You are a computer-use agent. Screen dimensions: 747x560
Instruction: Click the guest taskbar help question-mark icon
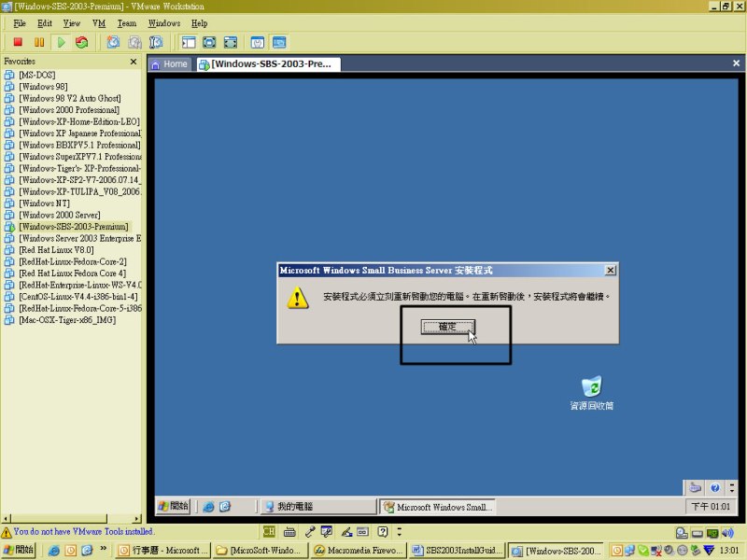tap(714, 487)
